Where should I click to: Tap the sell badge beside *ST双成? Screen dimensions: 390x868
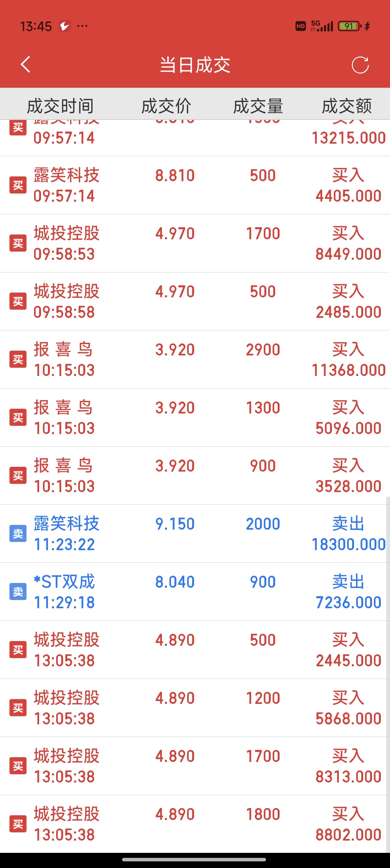pyautogui.click(x=18, y=592)
